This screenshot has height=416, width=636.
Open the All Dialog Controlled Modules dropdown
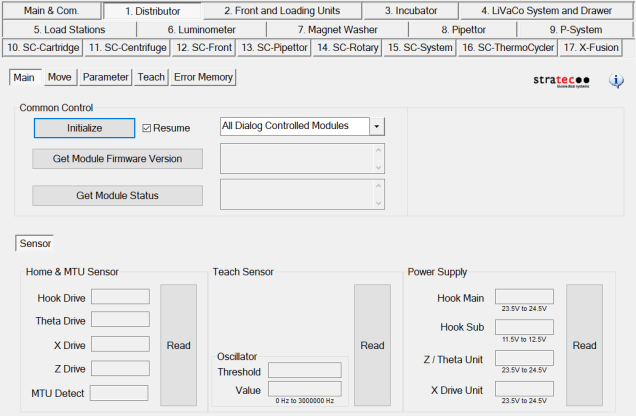click(x=377, y=126)
